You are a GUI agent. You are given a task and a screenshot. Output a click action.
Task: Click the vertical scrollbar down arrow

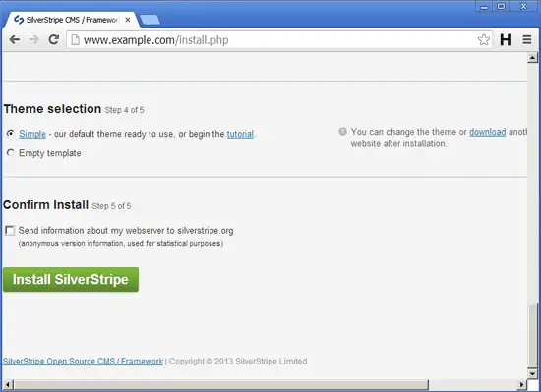click(x=532, y=373)
